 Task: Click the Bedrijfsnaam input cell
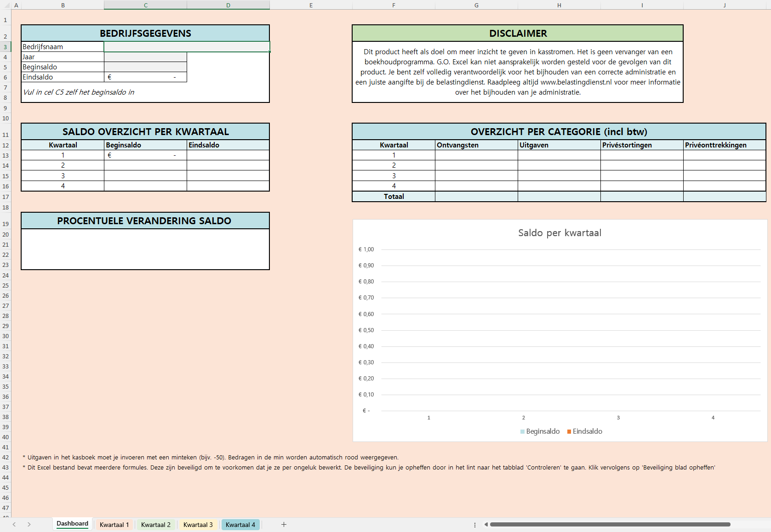click(187, 47)
